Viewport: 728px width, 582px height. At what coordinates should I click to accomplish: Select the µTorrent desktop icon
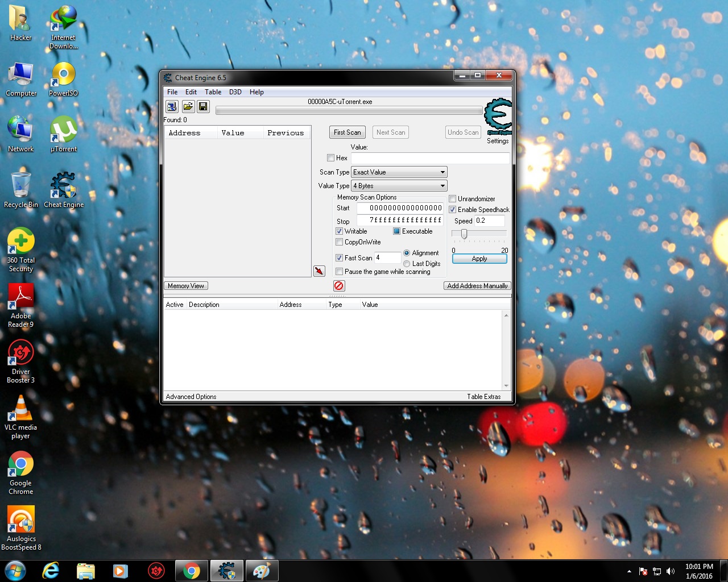(x=63, y=135)
